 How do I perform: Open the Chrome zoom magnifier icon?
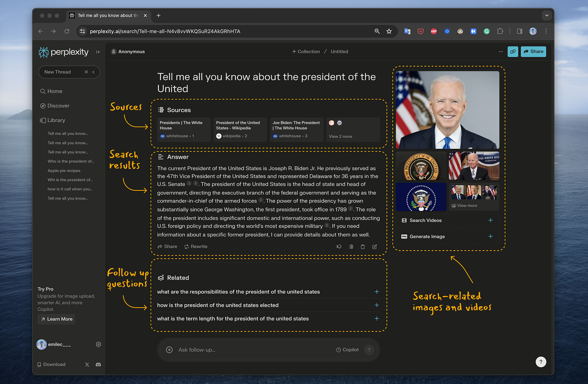pos(377,31)
